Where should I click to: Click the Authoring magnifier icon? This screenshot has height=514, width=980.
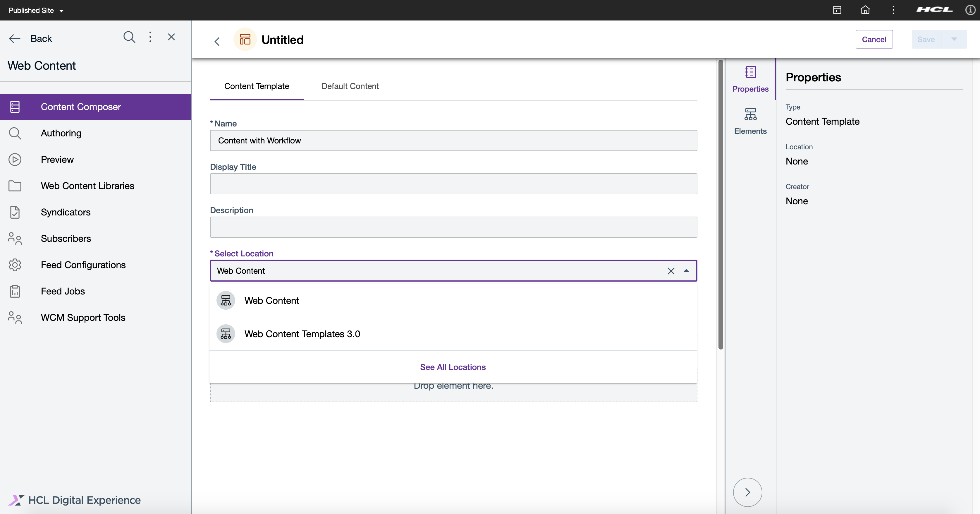click(x=15, y=133)
